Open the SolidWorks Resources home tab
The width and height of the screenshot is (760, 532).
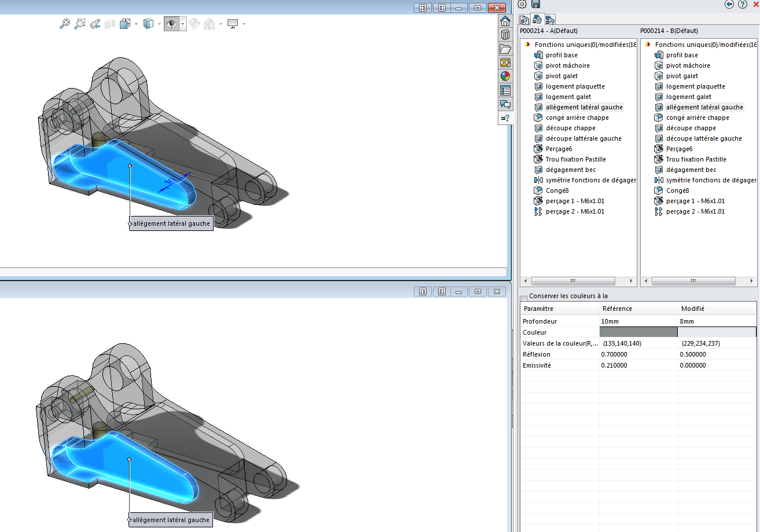pos(505,21)
